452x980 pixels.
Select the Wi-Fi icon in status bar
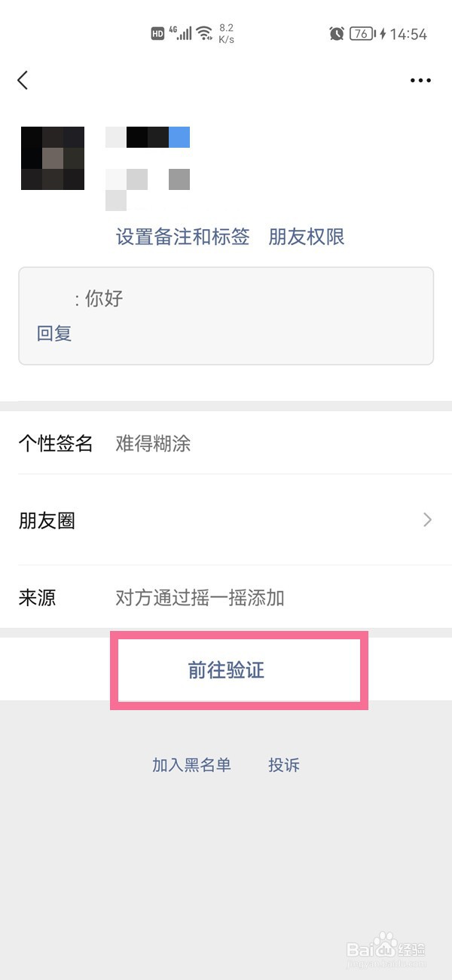click(x=204, y=32)
